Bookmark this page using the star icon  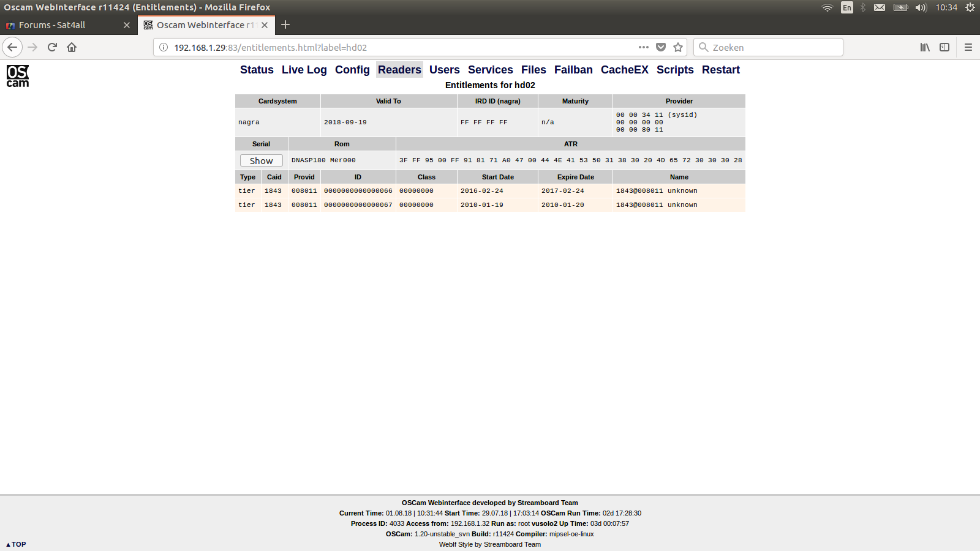pos(677,47)
